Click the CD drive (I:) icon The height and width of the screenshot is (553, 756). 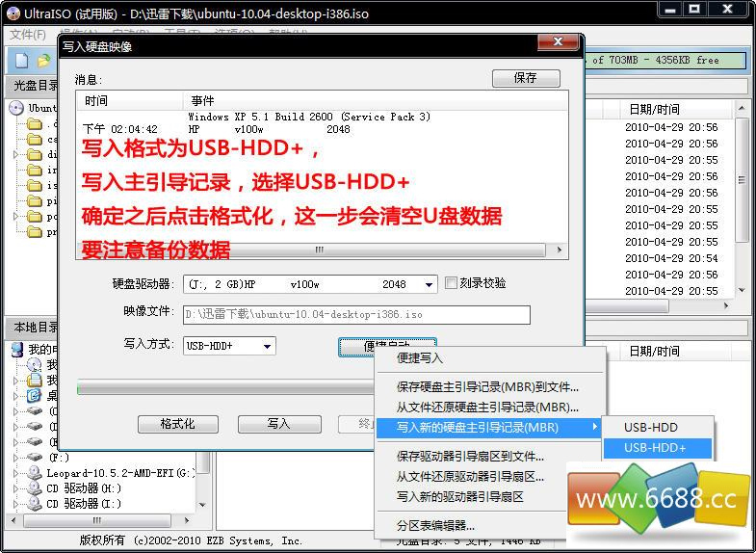(35, 504)
